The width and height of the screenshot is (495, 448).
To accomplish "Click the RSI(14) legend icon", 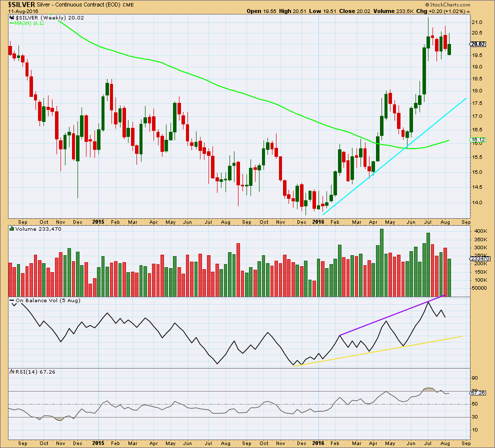I will 12,372.
